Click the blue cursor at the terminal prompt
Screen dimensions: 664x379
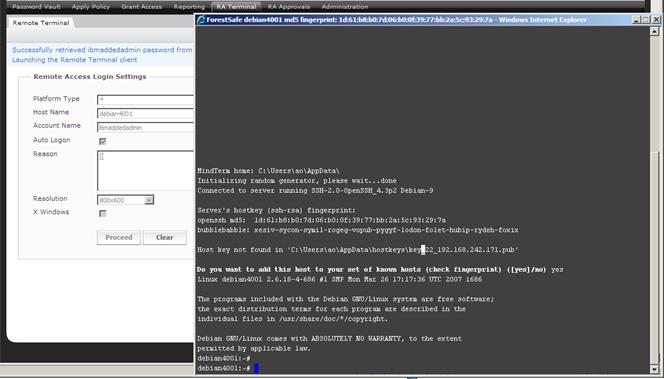(256, 368)
